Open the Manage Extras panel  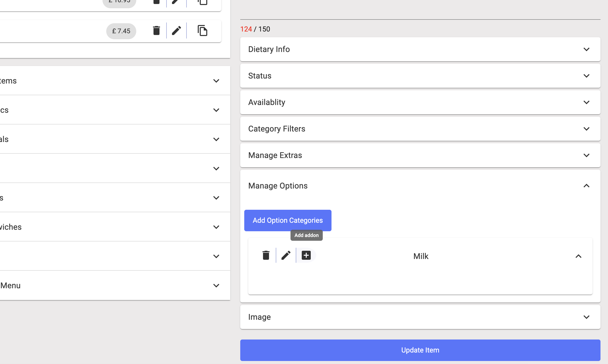(x=586, y=155)
